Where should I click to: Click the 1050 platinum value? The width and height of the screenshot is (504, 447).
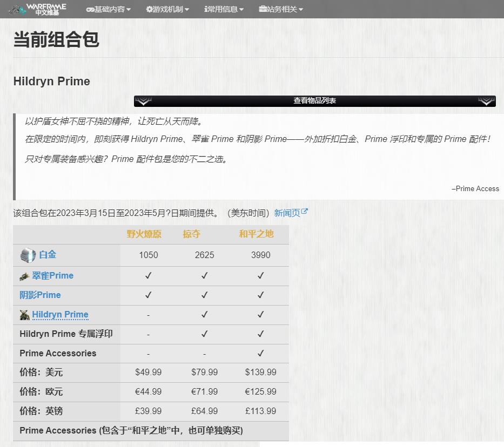[x=148, y=255]
